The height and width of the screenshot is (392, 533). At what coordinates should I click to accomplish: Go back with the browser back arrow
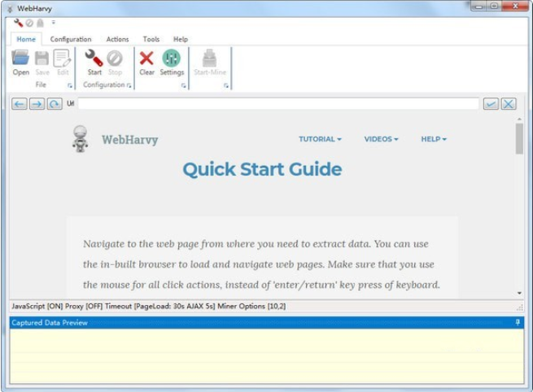click(19, 104)
